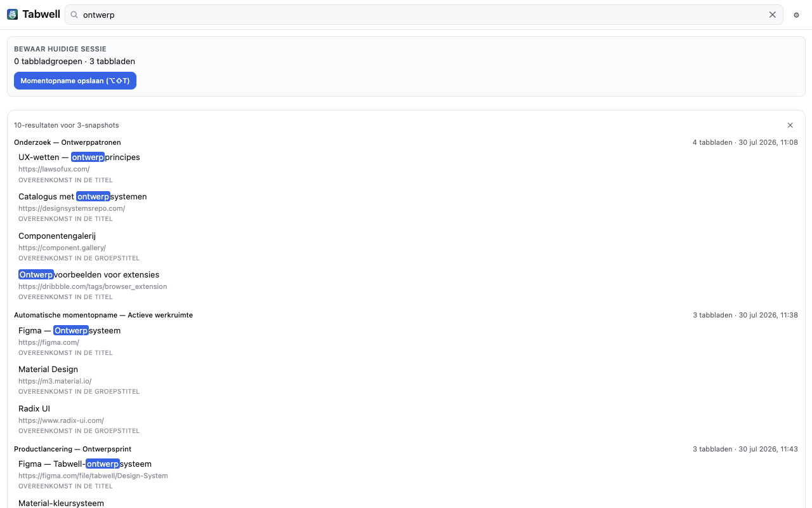Click the Tabwell app name text

[41, 14]
